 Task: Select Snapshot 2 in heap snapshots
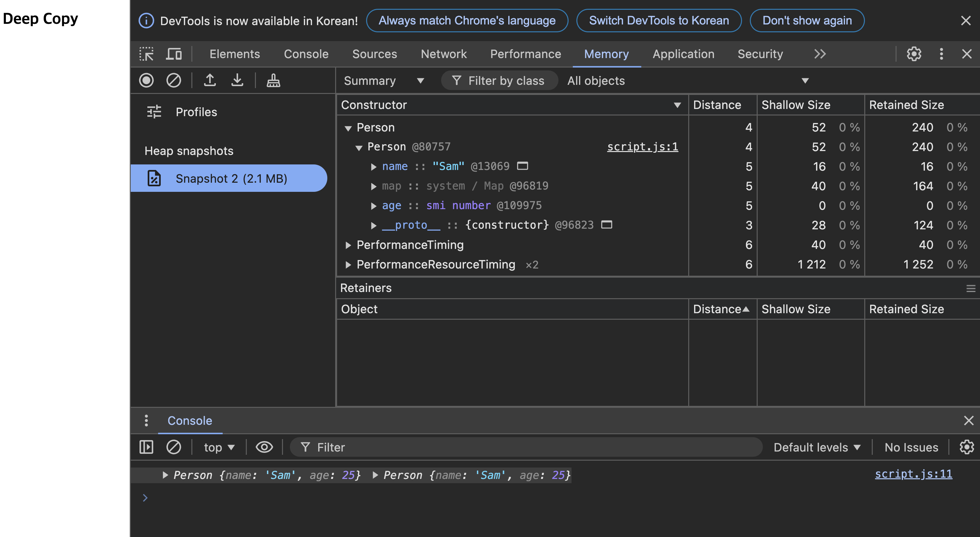[230, 178]
